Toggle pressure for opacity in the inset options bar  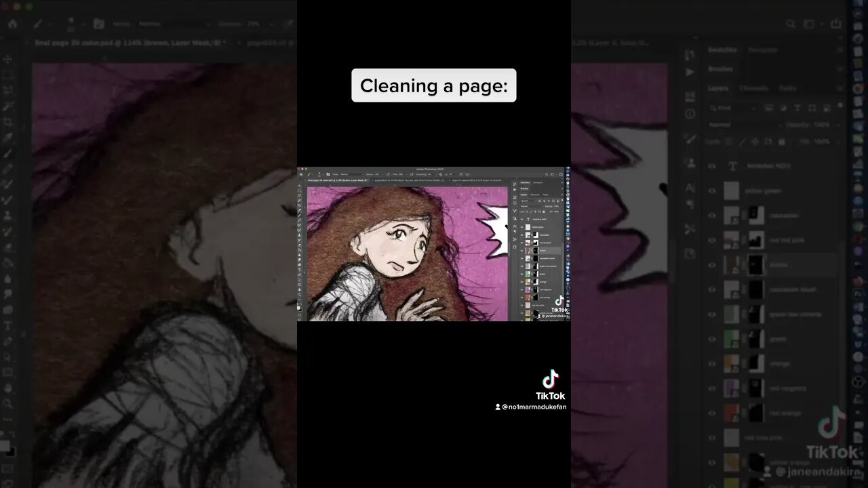(388, 174)
